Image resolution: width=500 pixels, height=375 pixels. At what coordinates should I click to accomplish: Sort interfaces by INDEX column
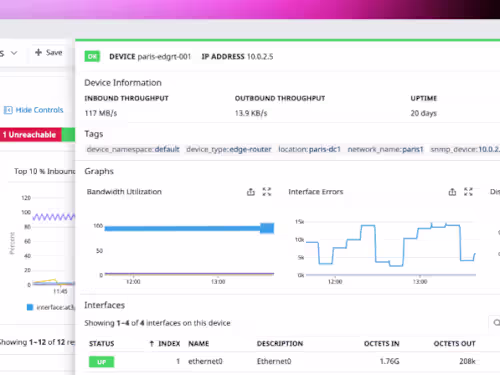(165, 344)
